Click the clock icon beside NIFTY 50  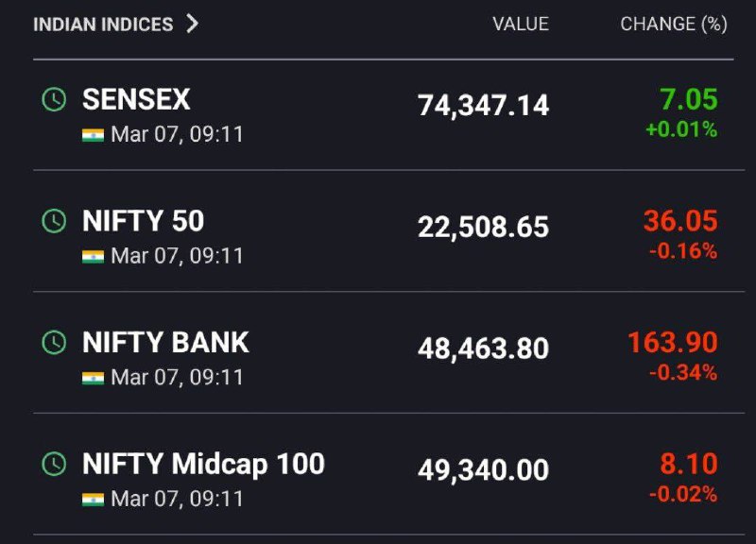coord(54,221)
